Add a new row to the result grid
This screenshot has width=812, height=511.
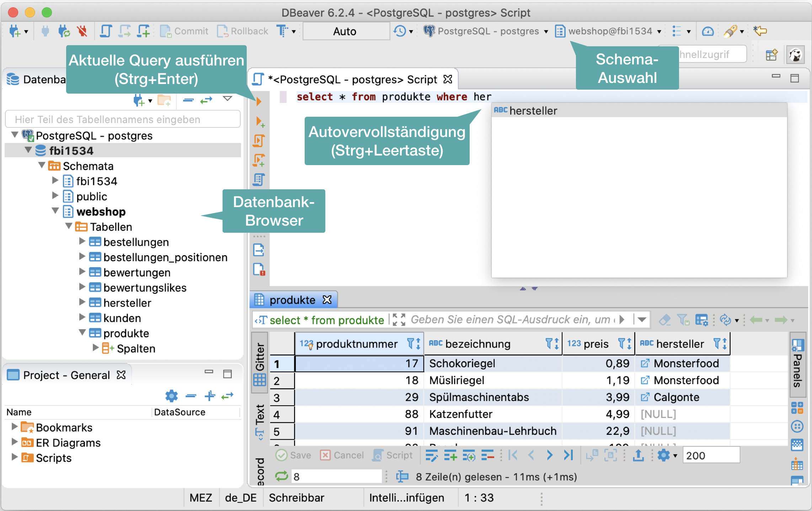tap(450, 455)
